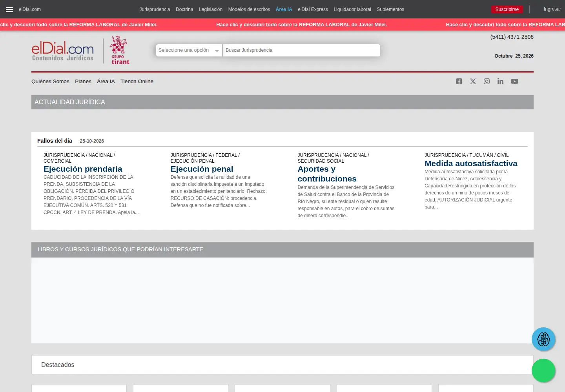Screen dimensions: 565x392
Task: Open Modelos de escritos menu item
Action: 249,9
